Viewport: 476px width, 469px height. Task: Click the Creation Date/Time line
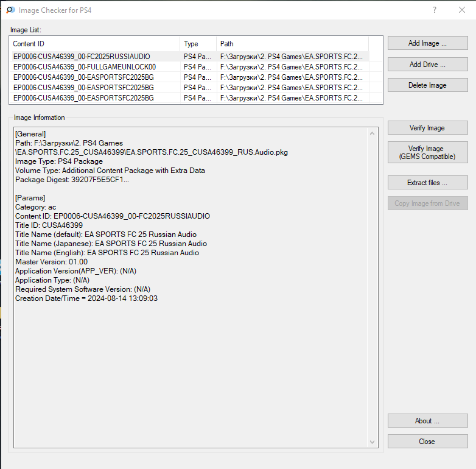(x=86, y=298)
